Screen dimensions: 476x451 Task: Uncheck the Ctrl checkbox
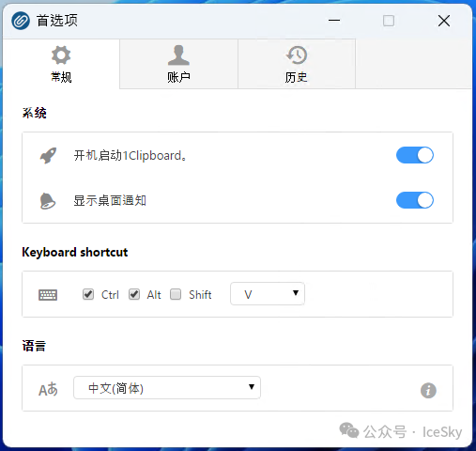(88, 294)
